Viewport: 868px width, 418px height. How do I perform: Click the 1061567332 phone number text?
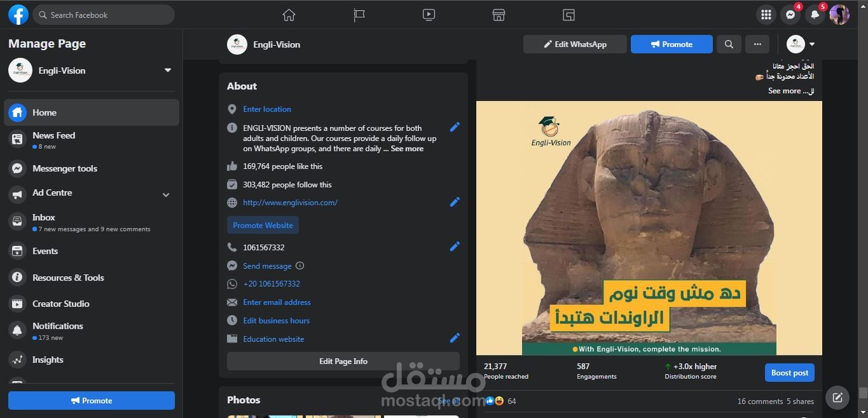pos(264,248)
